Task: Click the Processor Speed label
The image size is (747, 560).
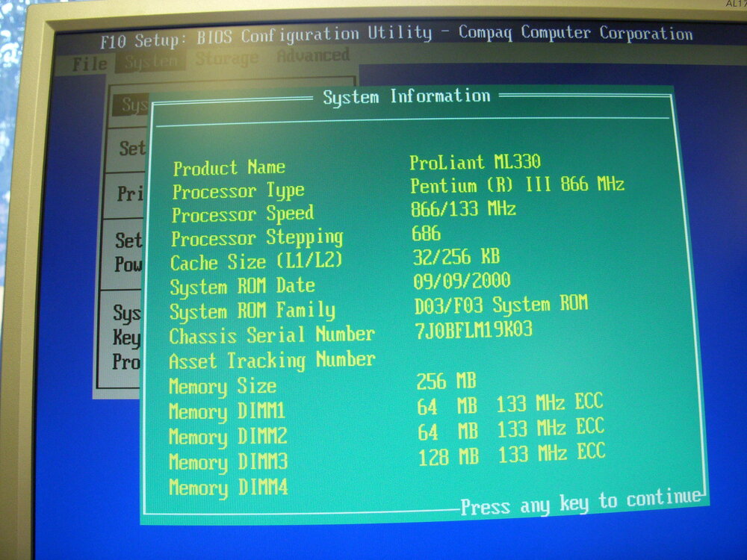Action: click(x=243, y=214)
